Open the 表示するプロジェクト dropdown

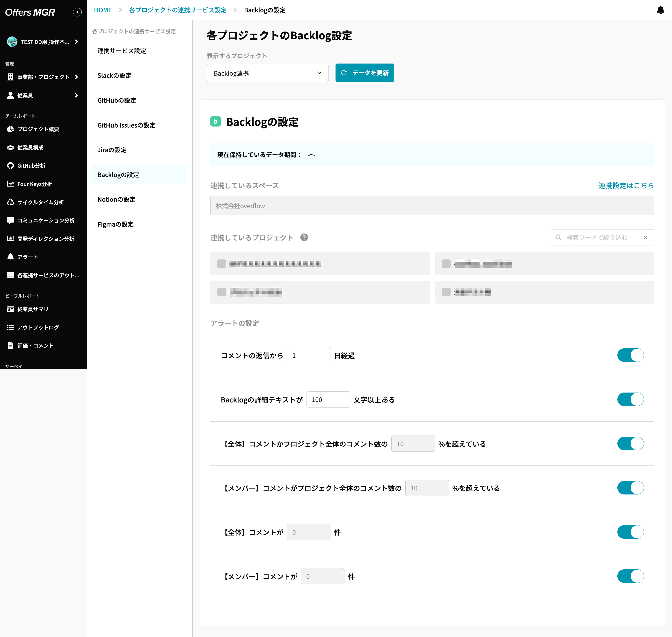tap(267, 73)
